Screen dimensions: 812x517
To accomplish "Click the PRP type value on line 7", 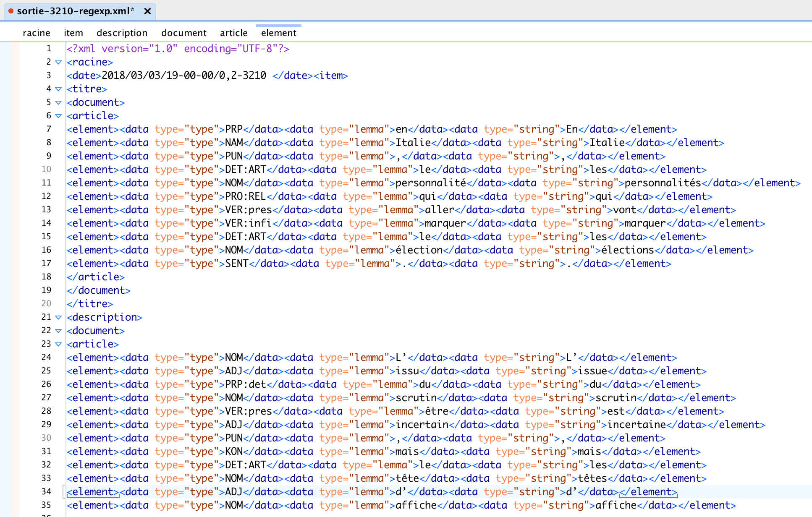I will (234, 129).
